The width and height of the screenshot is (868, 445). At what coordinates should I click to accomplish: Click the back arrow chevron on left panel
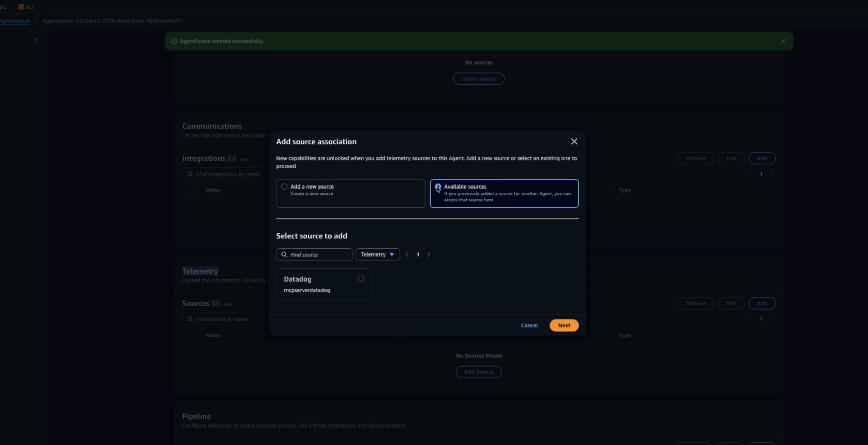36,40
